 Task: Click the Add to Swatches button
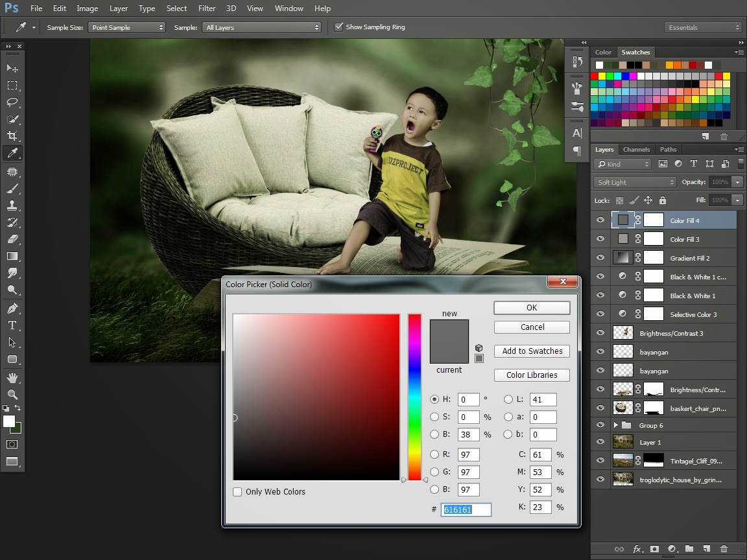[532, 351]
